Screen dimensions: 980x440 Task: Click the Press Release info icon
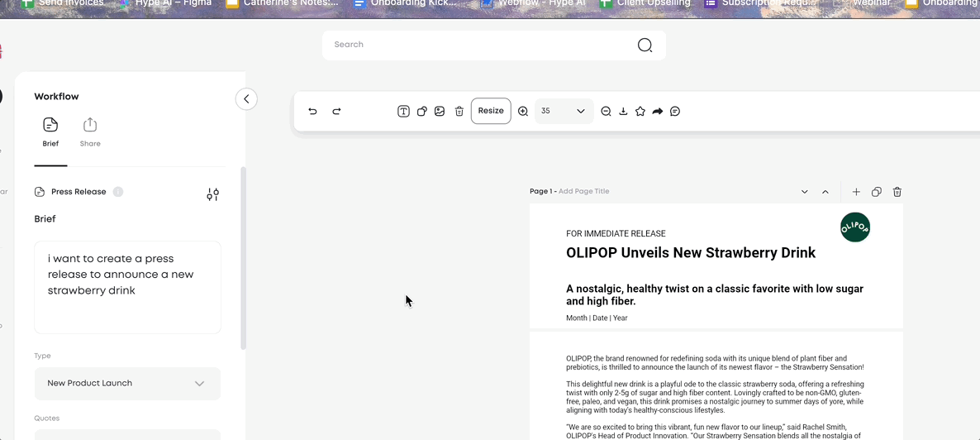point(118,192)
